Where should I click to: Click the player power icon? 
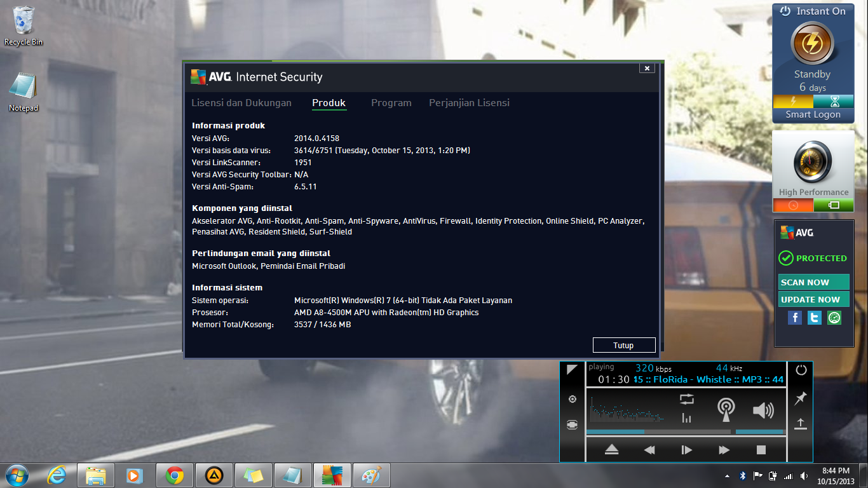tap(801, 370)
